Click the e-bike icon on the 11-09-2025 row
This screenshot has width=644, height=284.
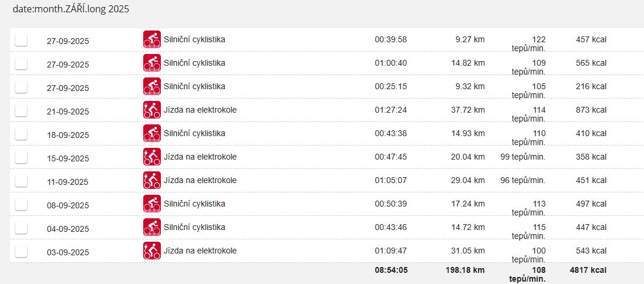click(152, 180)
